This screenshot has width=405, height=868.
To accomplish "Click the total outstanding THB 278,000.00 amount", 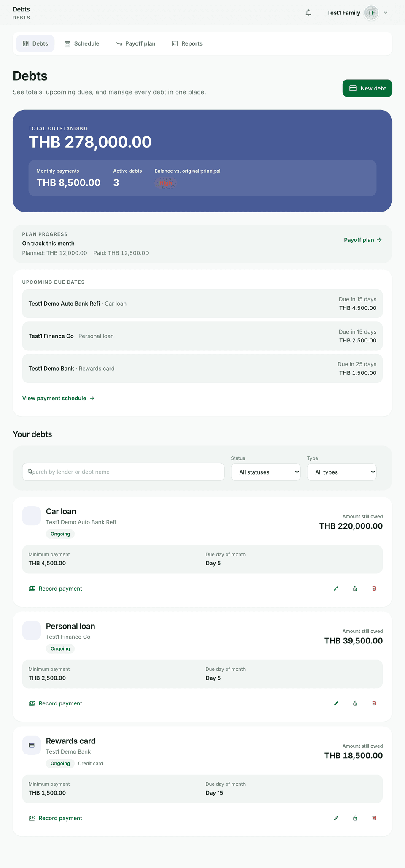I will (x=90, y=142).
